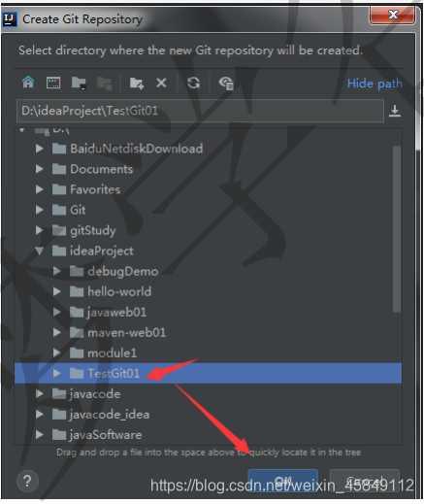Expand the maven-web01 folder
424x504 pixels.
57,332
